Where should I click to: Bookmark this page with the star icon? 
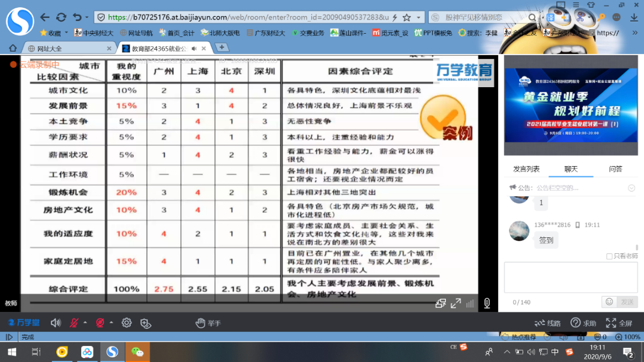pos(407,17)
